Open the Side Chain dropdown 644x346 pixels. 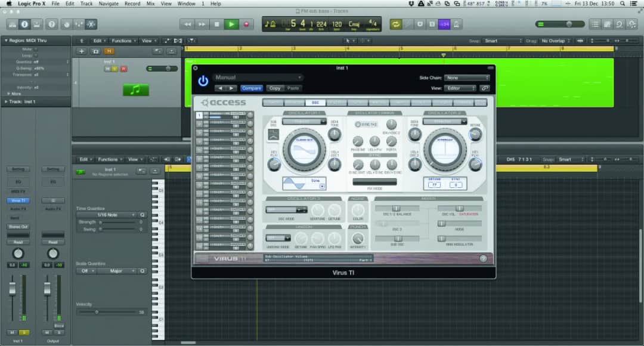point(467,78)
